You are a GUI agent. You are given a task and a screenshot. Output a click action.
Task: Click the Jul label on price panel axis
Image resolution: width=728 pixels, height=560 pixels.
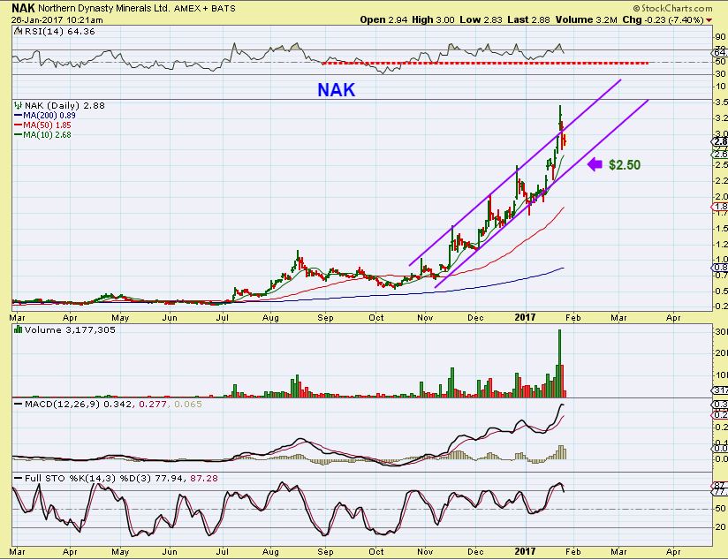223,318
